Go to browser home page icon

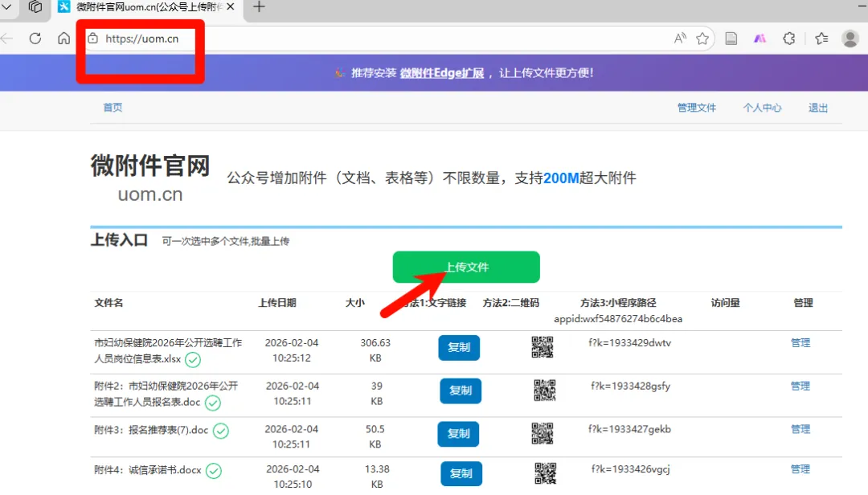[x=64, y=39]
